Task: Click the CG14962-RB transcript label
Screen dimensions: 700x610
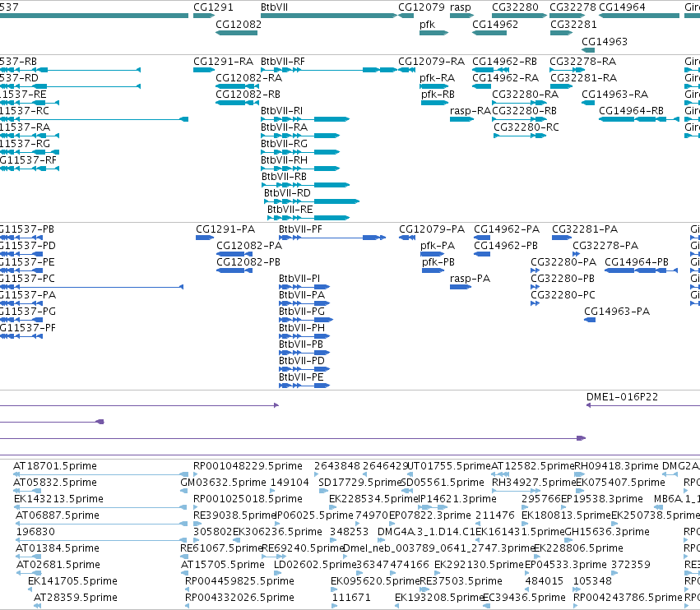Action: (504, 61)
